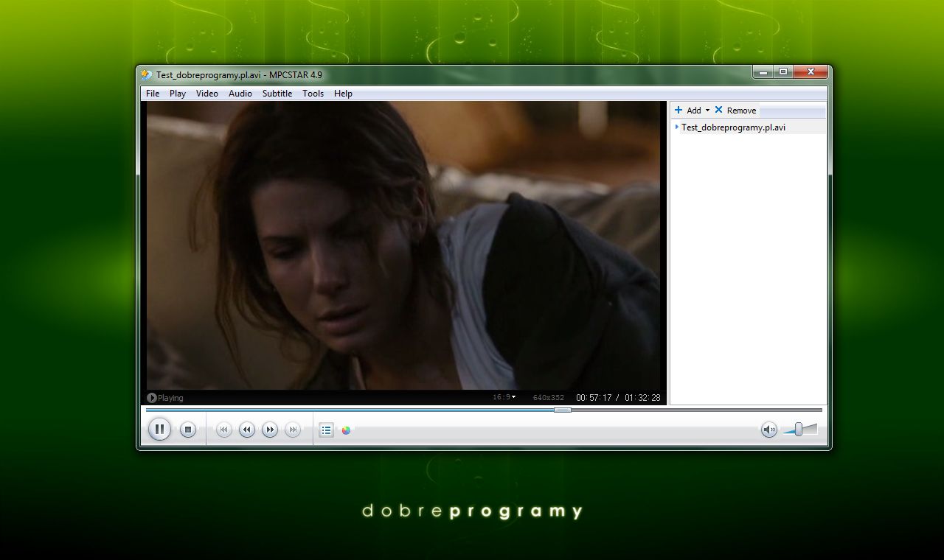The height and width of the screenshot is (560, 944).
Task: Click the MPCSTAR title bar app icon
Action: pyautogui.click(x=147, y=74)
